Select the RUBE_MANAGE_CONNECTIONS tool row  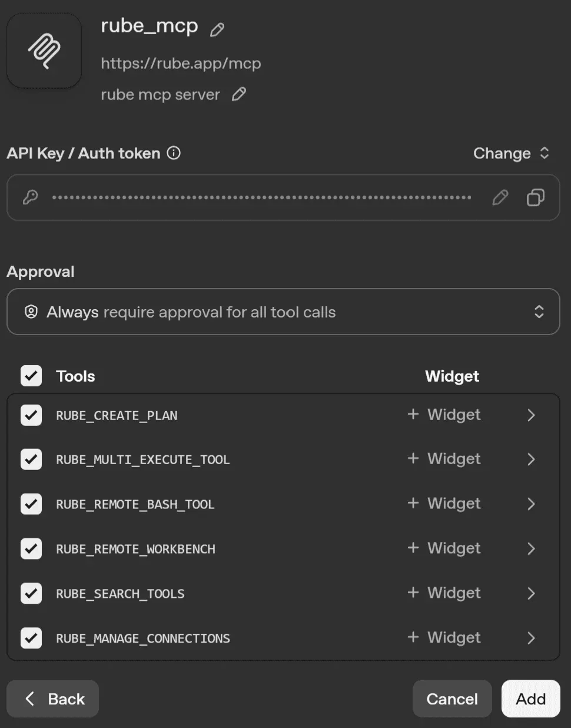tap(143, 638)
